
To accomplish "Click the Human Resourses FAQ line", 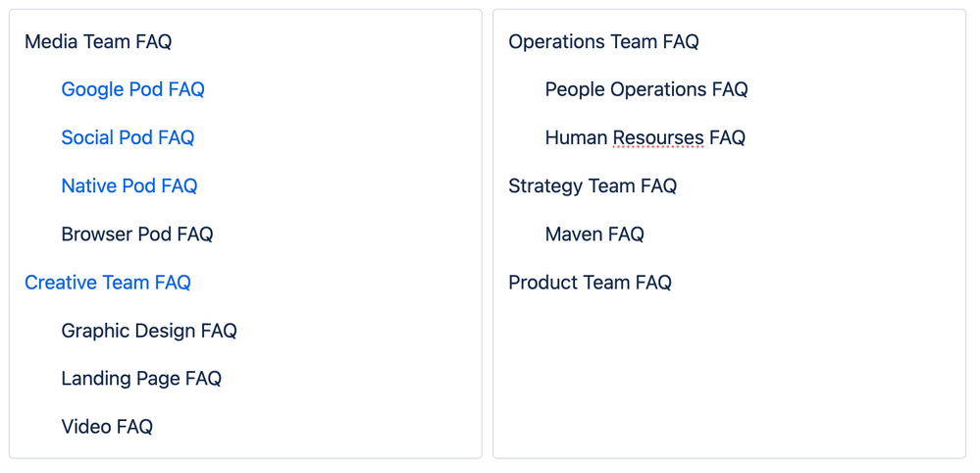I will pyautogui.click(x=645, y=138).
